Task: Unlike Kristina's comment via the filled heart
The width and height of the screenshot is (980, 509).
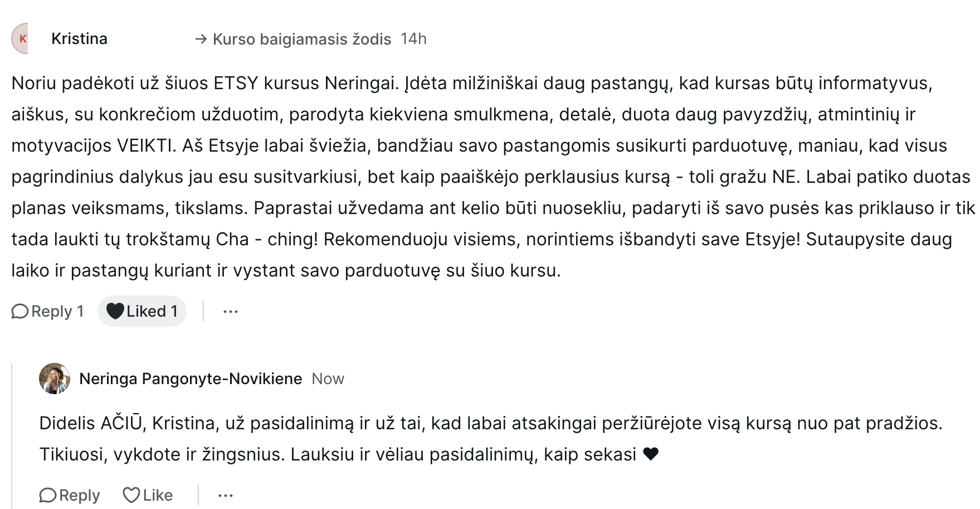Action: [x=115, y=311]
